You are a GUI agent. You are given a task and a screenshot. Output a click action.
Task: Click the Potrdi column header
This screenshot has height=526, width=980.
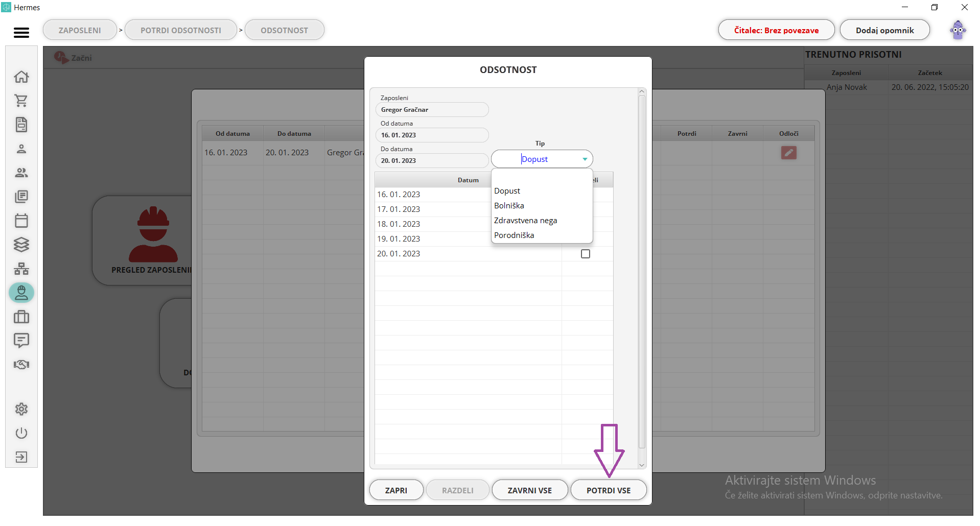(687, 134)
